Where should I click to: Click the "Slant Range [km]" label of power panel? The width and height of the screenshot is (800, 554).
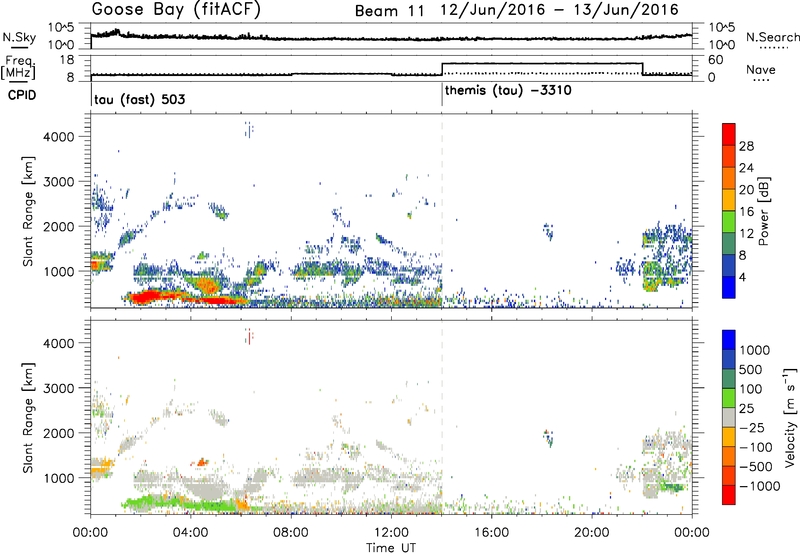pos(28,211)
